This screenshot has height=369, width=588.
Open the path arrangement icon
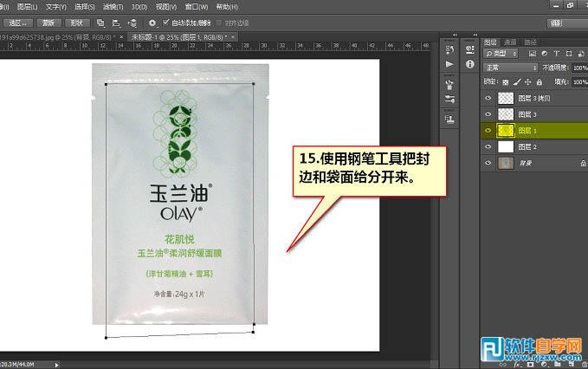pos(132,23)
